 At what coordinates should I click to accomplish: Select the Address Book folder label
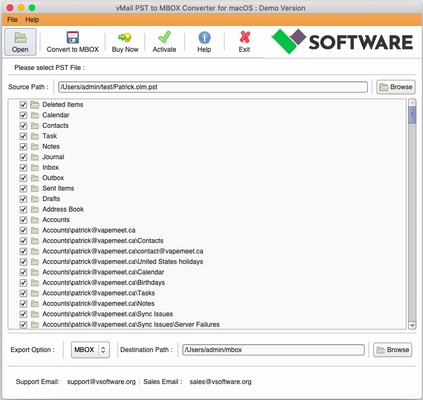[63, 209]
